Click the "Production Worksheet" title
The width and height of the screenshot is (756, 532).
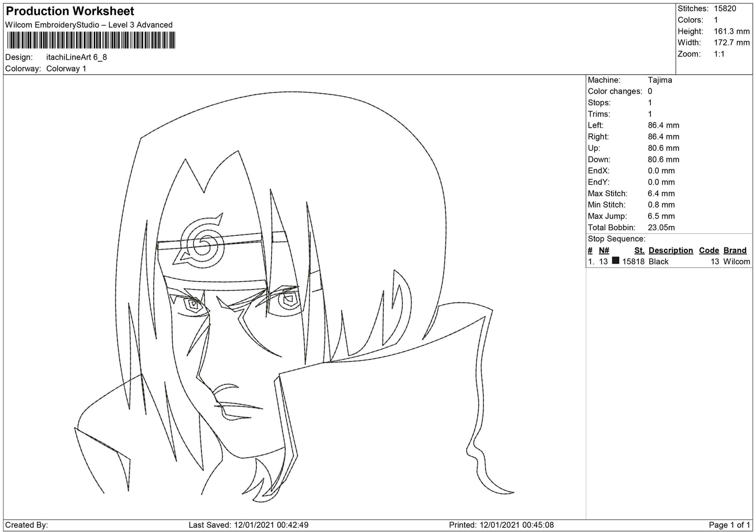point(70,11)
